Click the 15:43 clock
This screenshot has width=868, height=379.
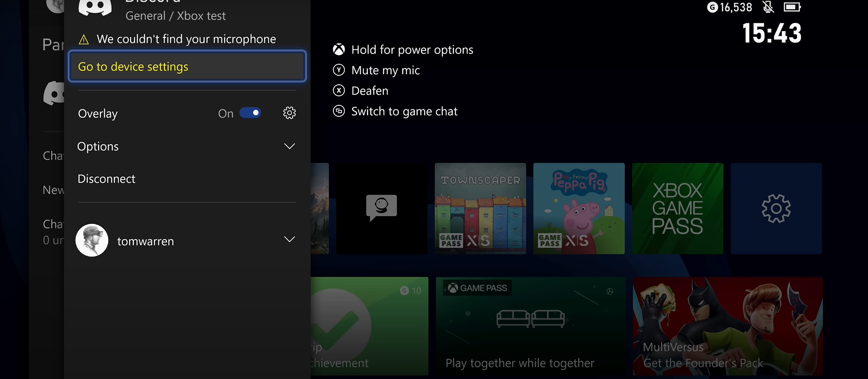click(x=772, y=33)
